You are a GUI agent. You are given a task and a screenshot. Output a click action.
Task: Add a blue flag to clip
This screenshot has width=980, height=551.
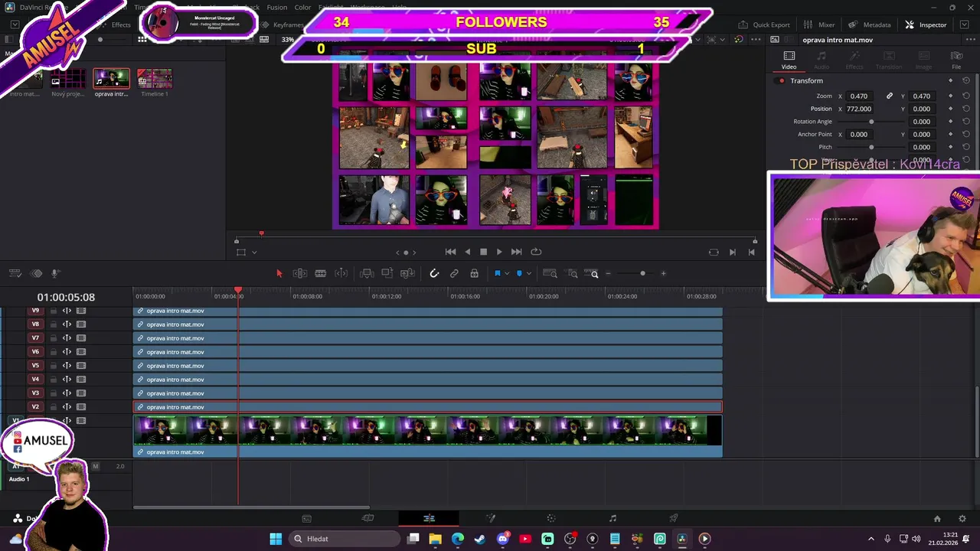(x=497, y=273)
